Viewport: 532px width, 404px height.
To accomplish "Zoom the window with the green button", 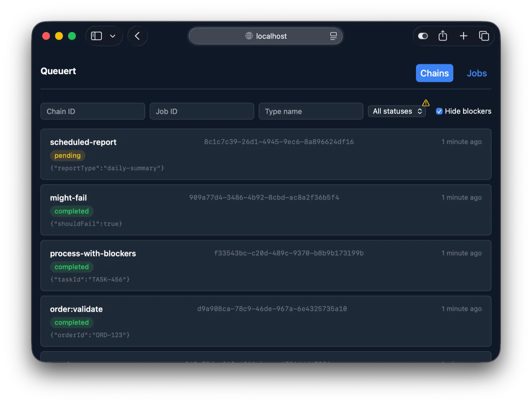I will [x=72, y=36].
